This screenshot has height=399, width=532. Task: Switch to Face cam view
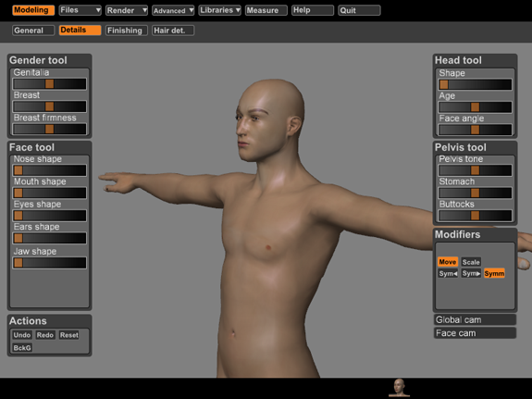click(x=475, y=333)
